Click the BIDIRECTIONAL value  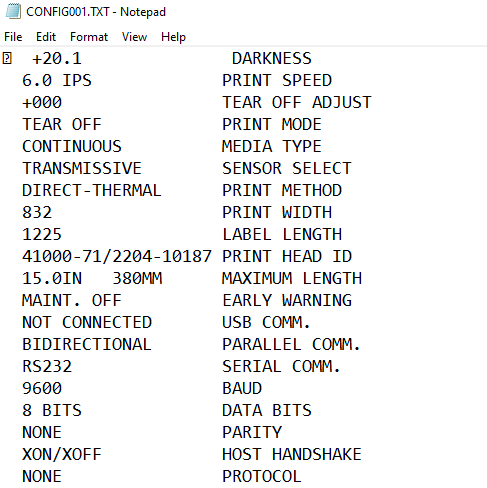87,345
